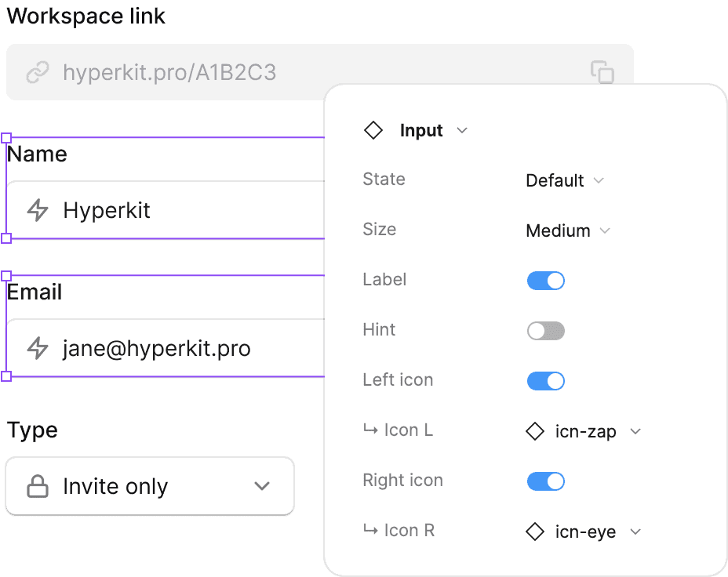The width and height of the screenshot is (728, 577).
Task: Click the diamond component icon beside Input
Action: 373,130
